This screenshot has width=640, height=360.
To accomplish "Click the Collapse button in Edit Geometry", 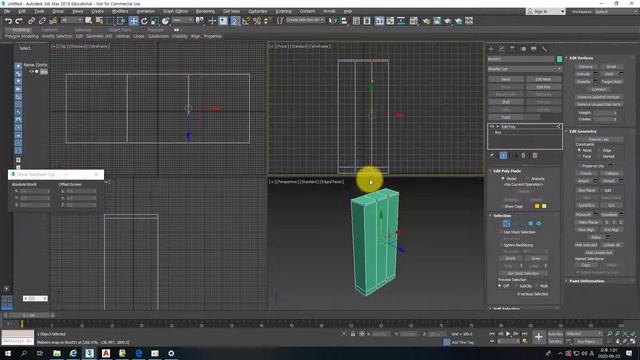I will [611, 173].
